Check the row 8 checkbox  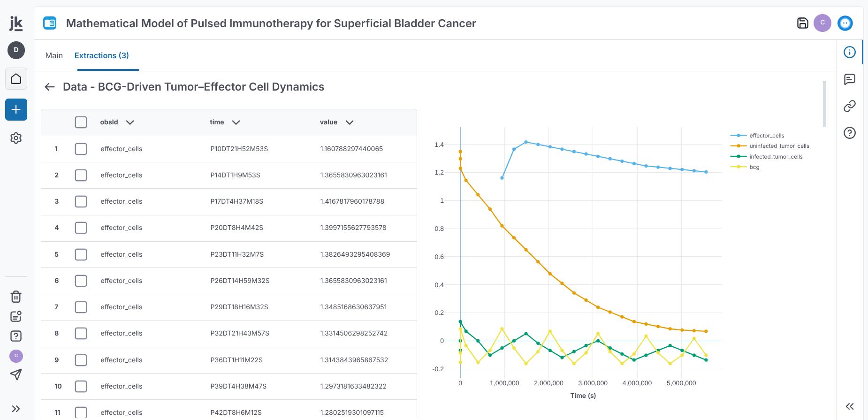(x=81, y=333)
